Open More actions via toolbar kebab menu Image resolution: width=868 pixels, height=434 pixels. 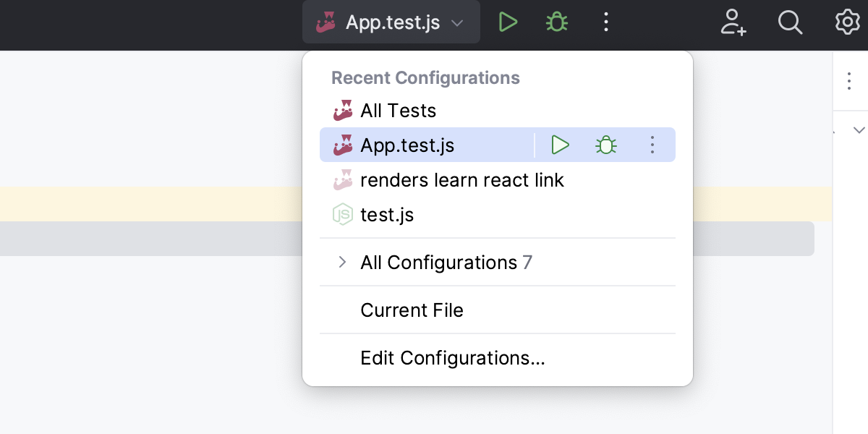click(605, 22)
